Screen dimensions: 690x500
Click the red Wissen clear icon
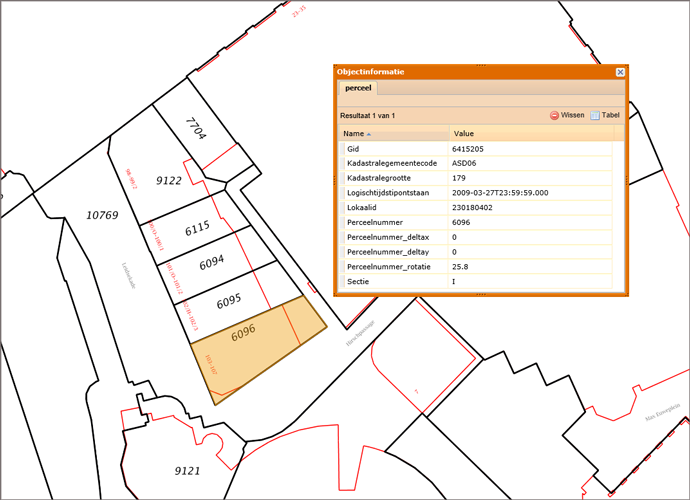pyautogui.click(x=554, y=115)
